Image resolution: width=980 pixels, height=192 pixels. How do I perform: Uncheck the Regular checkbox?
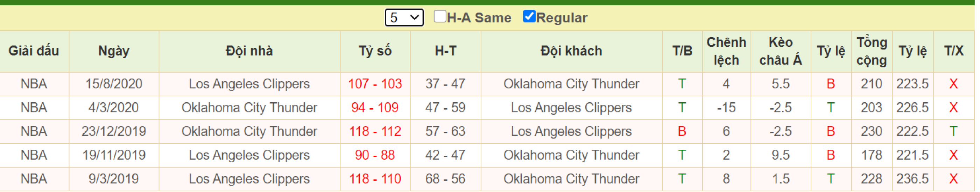click(x=529, y=16)
